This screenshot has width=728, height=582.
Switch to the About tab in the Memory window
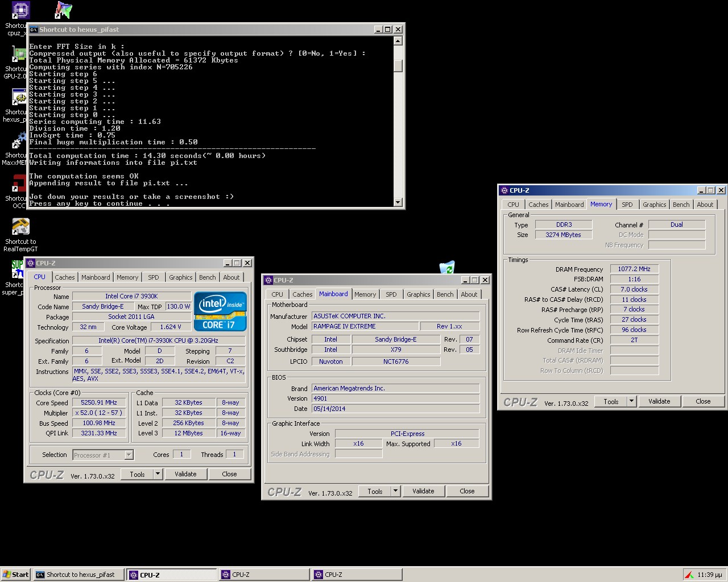[x=705, y=205]
